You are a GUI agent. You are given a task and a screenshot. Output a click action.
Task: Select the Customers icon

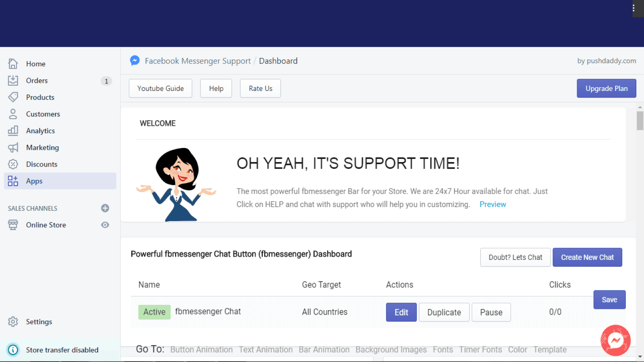12,114
